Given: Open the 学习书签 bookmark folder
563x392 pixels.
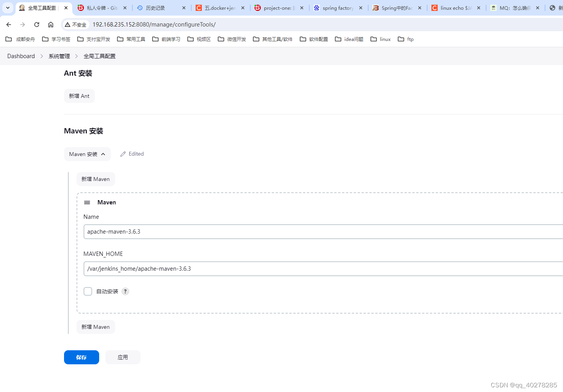Looking at the screenshot, I should (x=56, y=39).
